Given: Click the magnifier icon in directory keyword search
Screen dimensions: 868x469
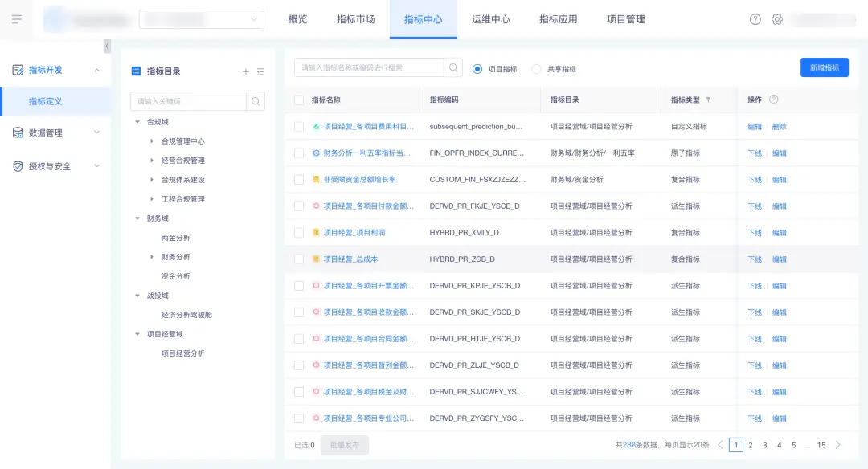Looking at the screenshot, I should [256, 101].
